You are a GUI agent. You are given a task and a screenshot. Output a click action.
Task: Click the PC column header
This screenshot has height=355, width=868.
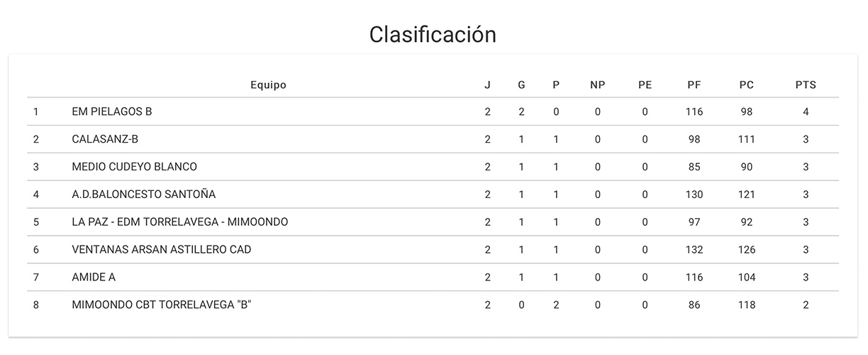747,85
